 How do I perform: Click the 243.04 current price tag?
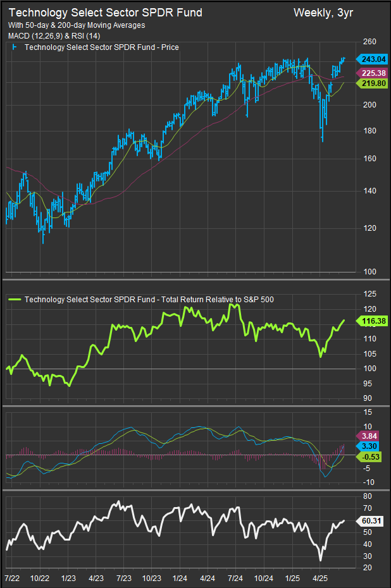click(x=372, y=59)
